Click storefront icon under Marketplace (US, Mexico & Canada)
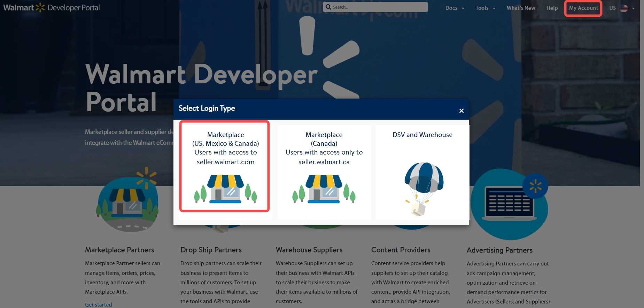Screen dimensions: 644x308 (x=226, y=189)
